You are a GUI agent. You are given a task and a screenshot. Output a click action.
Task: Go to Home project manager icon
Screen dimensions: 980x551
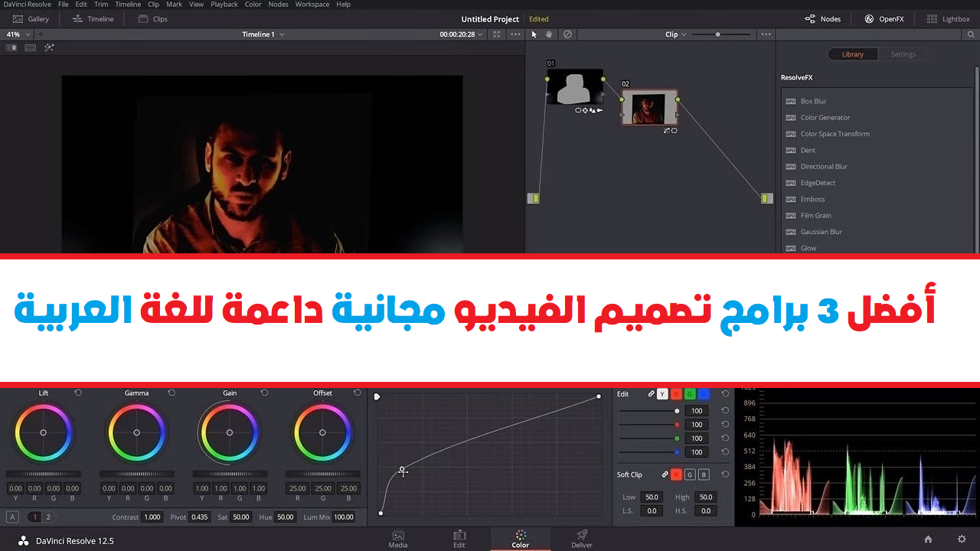pyautogui.click(x=928, y=540)
